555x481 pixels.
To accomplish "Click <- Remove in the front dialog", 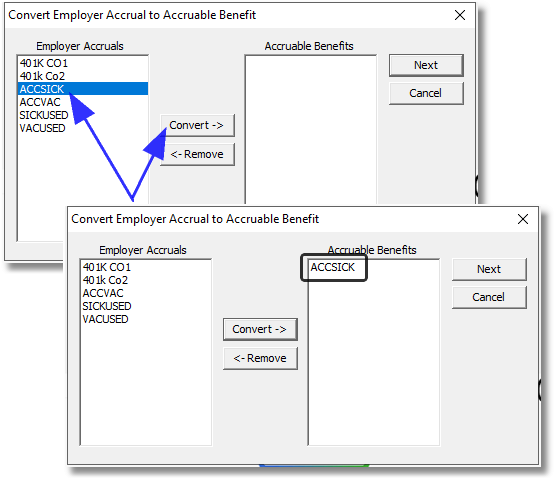I will [x=260, y=358].
